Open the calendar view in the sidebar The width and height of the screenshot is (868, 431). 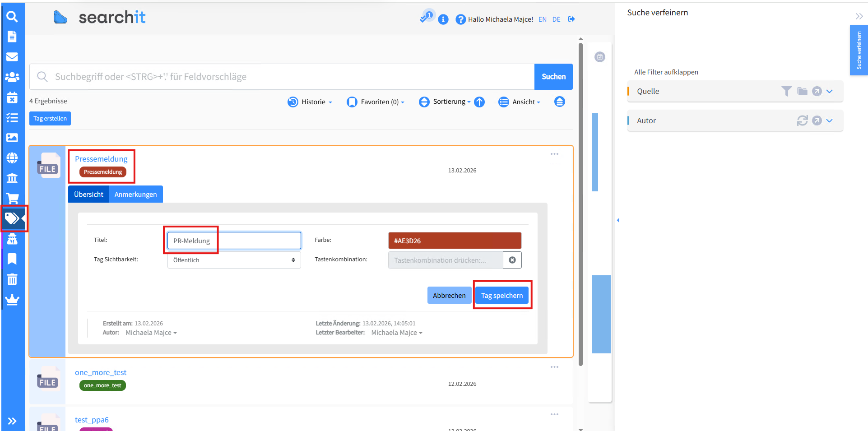12,97
